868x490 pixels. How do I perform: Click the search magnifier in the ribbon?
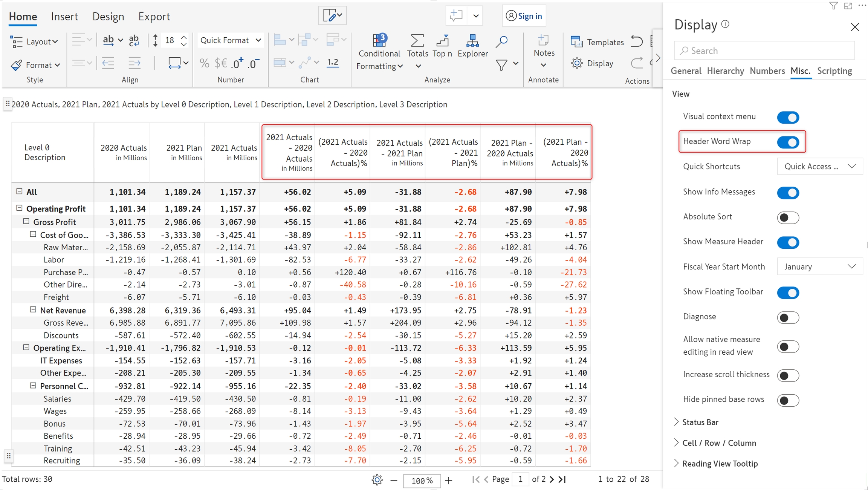click(x=501, y=41)
